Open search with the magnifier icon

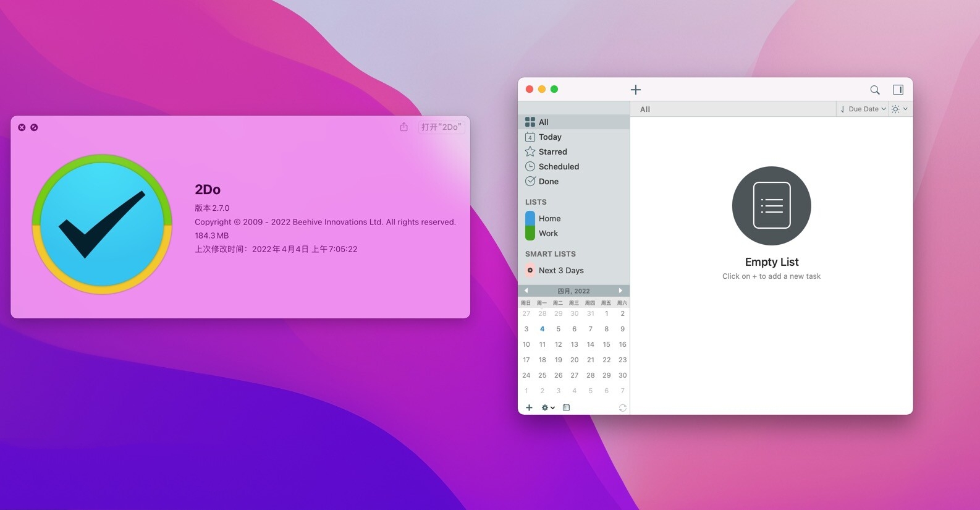(875, 90)
